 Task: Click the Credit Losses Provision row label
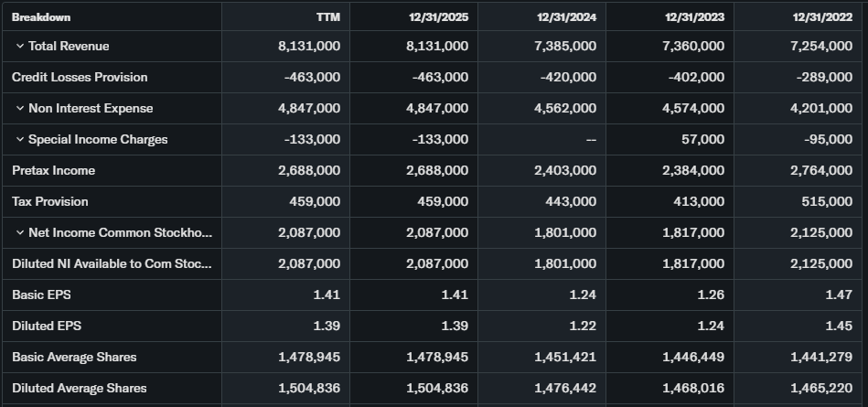80,78
